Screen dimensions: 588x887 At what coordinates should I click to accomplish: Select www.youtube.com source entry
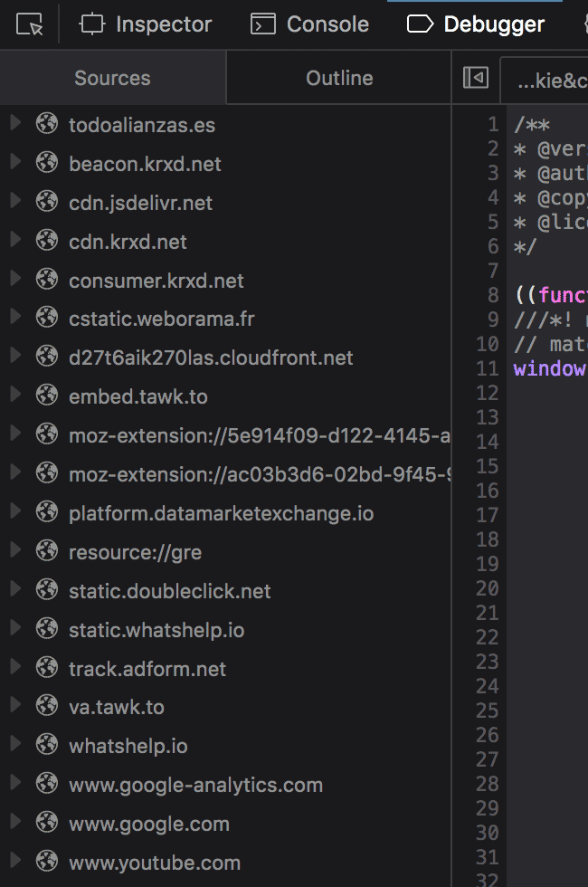[x=155, y=863]
